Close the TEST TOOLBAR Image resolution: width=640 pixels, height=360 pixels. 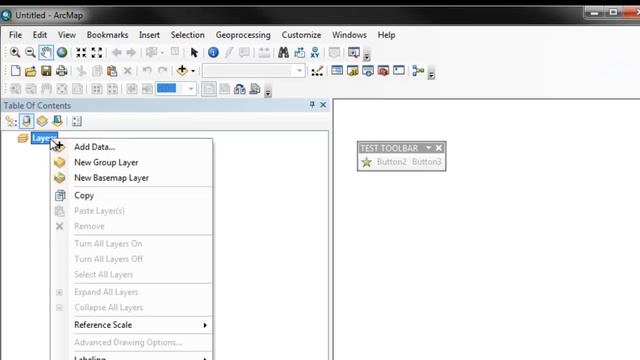click(x=439, y=148)
